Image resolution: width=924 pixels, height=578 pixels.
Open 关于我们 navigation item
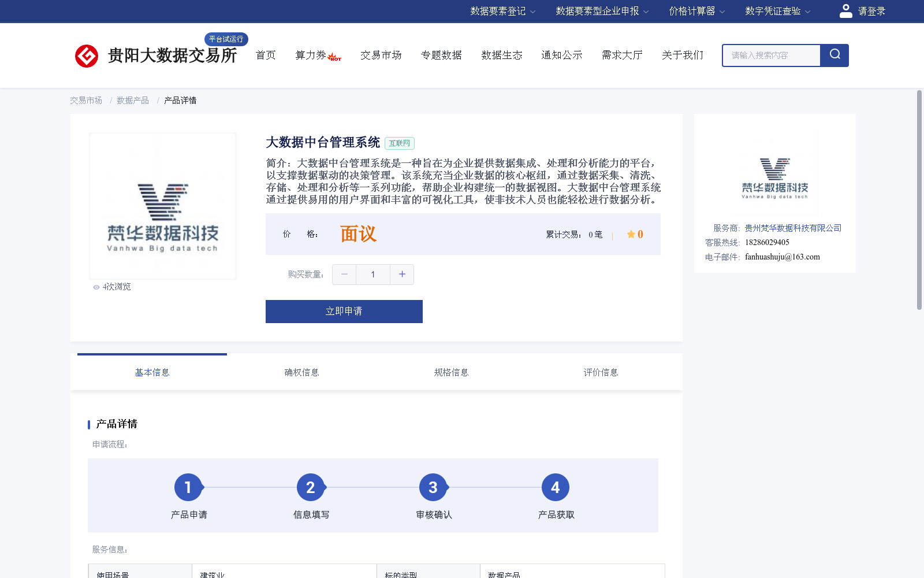pos(683,55)
